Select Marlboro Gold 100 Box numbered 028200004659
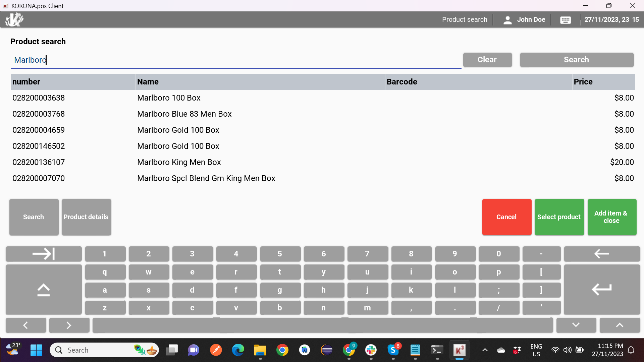The height and width of the screenshot is (362, 644). click(x=323, y=130)
